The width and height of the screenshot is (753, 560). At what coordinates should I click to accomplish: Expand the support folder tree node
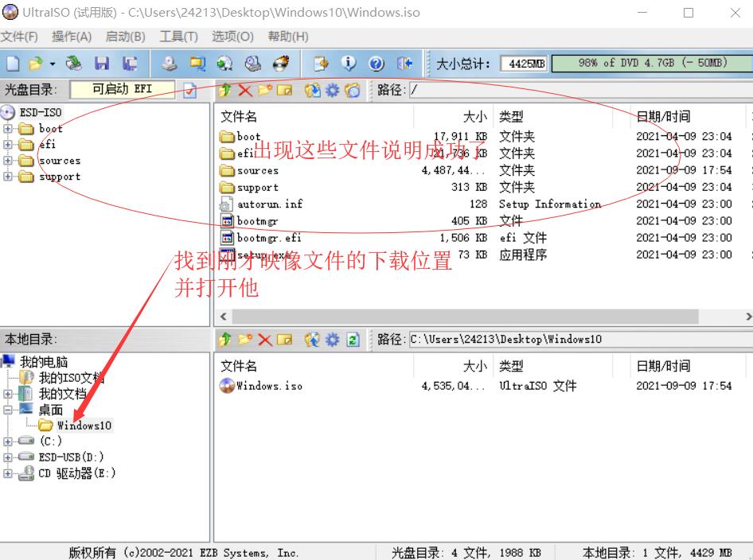8,177
